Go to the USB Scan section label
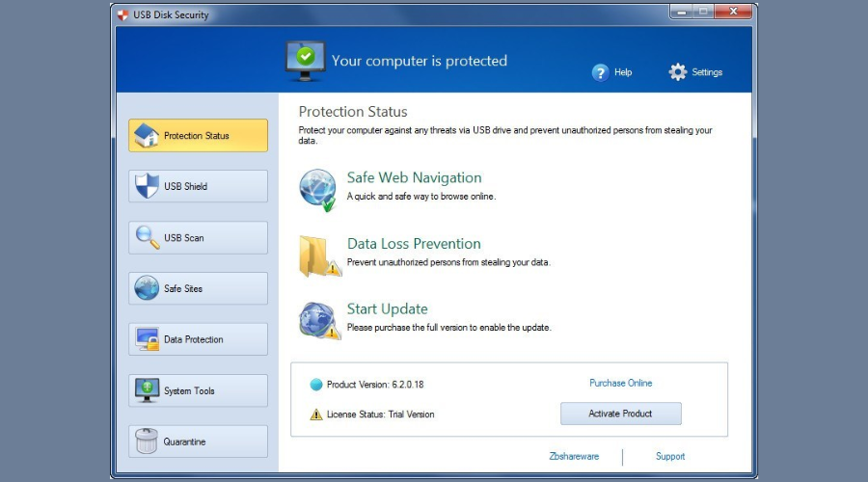868x482 pixels. [x=184, y=238]
